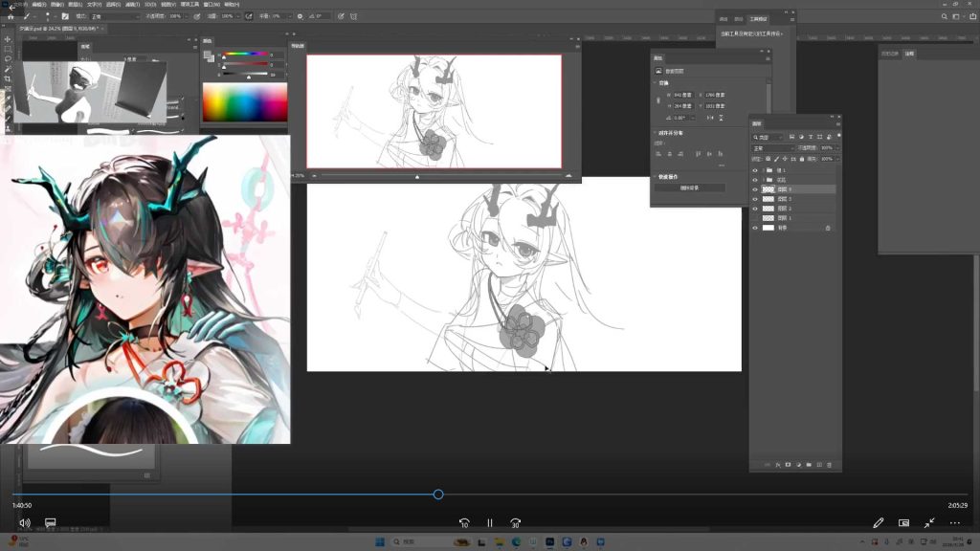This screenshot has height=551, width=980.
Task: Filter layers by pixel layer icon
Action: tap(791, 137)
